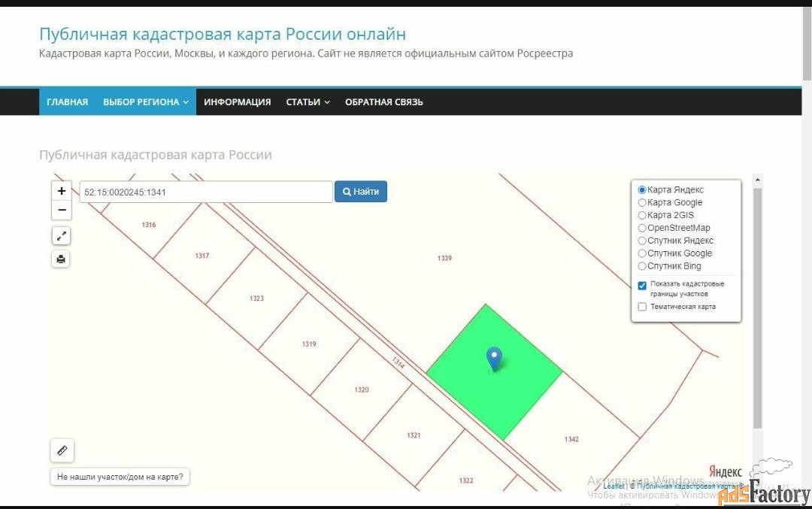Expand the Статьи menu dropdown

coord(308,102)
